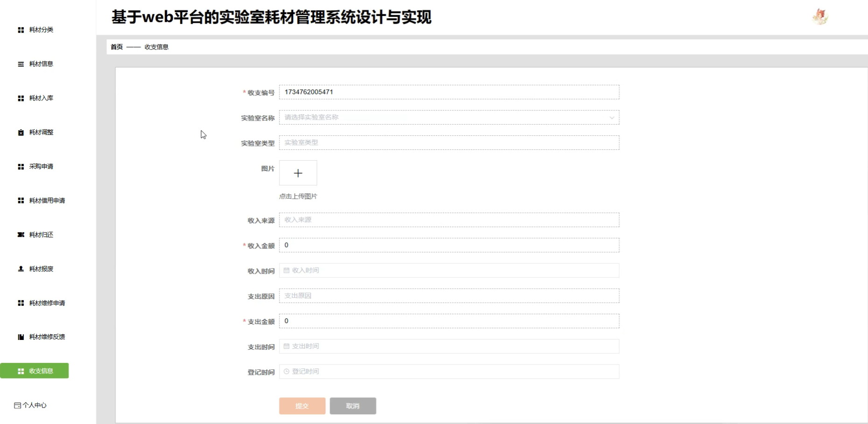Select 收支信息 in the breadcrumb
868x424 pixels.
click(x=157, y=47)
